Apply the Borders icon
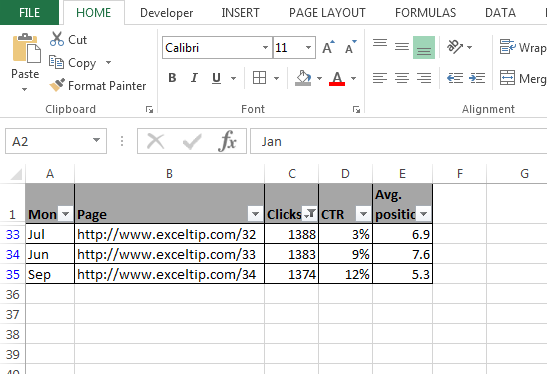 coord(259,78)
